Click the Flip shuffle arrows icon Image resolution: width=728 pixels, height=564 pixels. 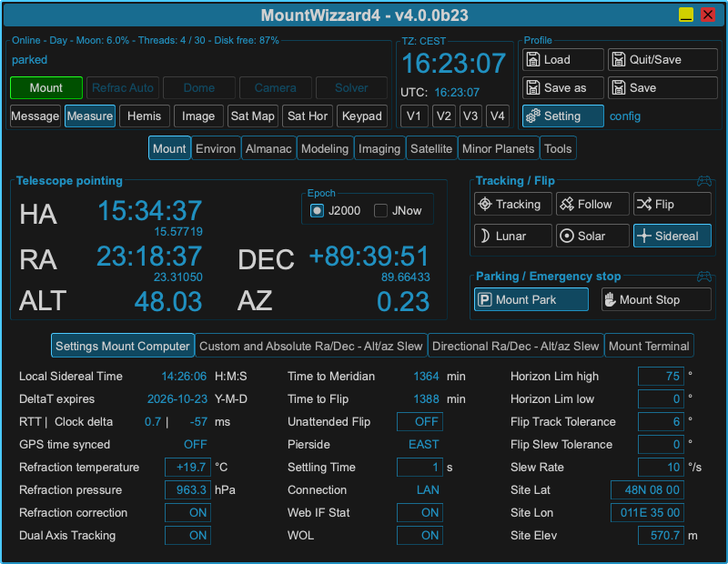coord(644,205)
